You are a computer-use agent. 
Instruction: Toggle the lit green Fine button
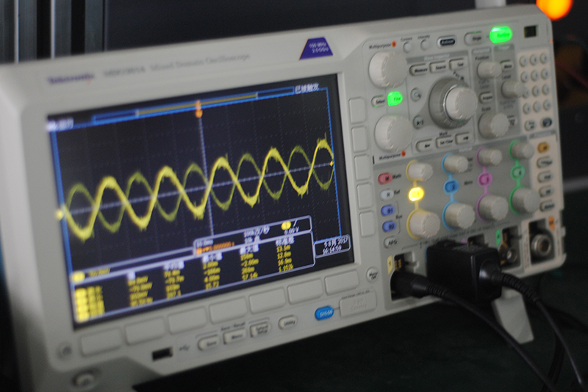(395, 99)
